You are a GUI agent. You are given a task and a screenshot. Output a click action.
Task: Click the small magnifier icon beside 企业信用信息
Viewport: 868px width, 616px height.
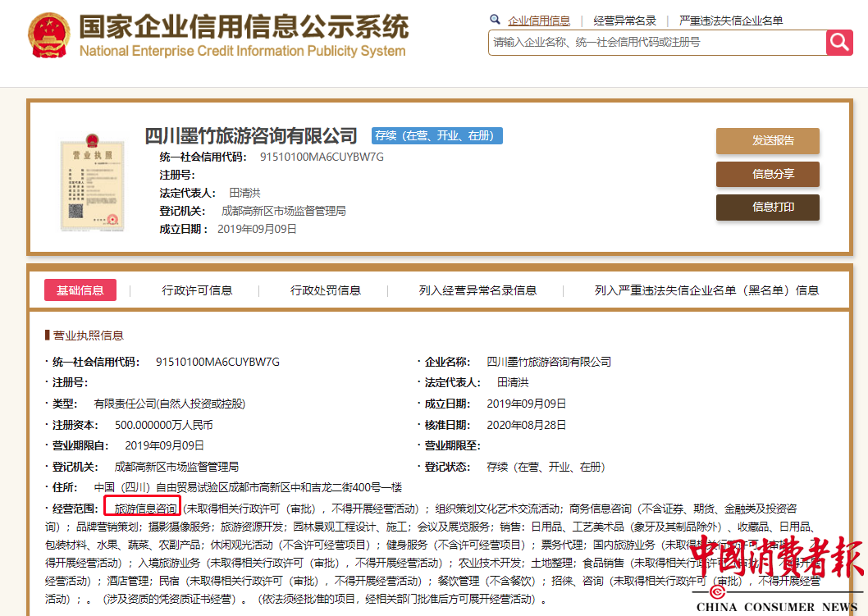point(495,20)
